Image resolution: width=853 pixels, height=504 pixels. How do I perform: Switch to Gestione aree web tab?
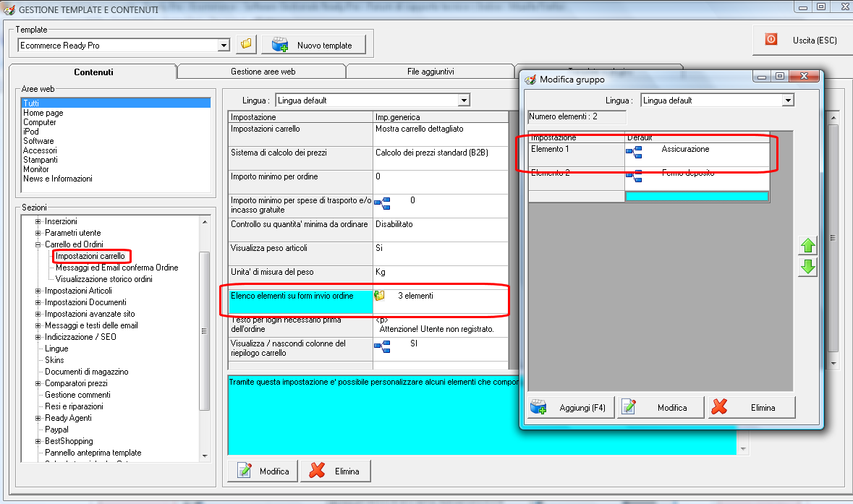(x=263, y=71)
